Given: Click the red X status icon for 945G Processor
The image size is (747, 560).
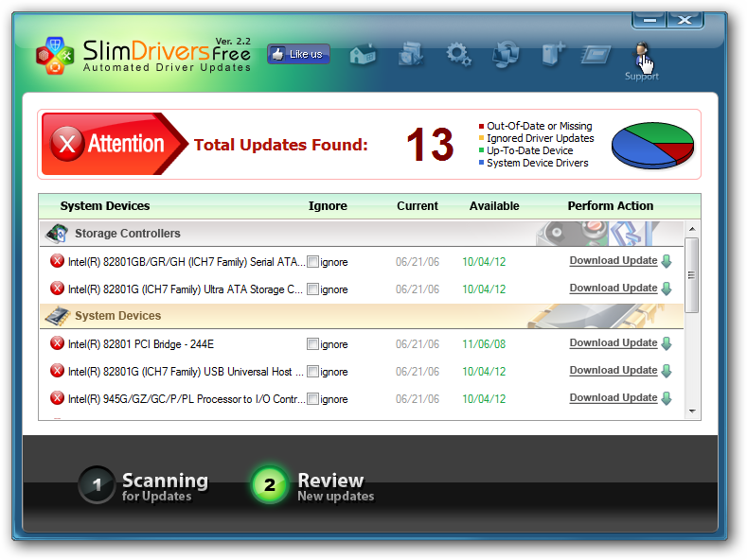Looking at the screenshot, I should [57, 398].
